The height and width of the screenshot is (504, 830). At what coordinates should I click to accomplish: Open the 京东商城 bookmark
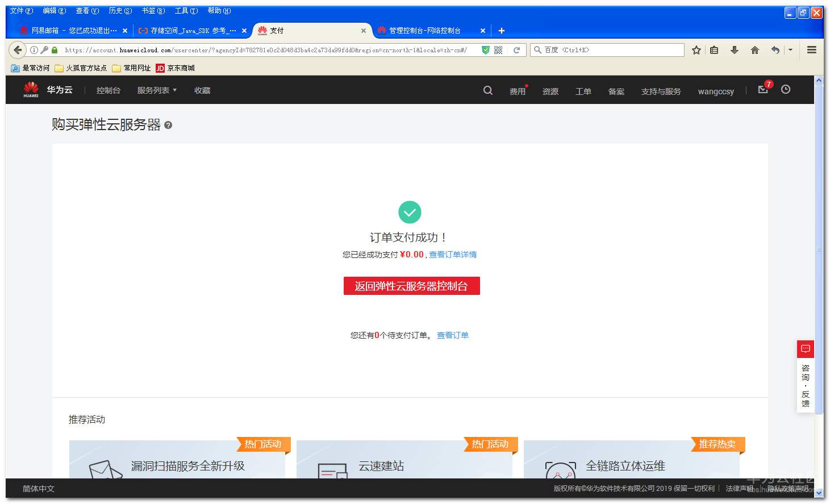[x=176, y=68]
